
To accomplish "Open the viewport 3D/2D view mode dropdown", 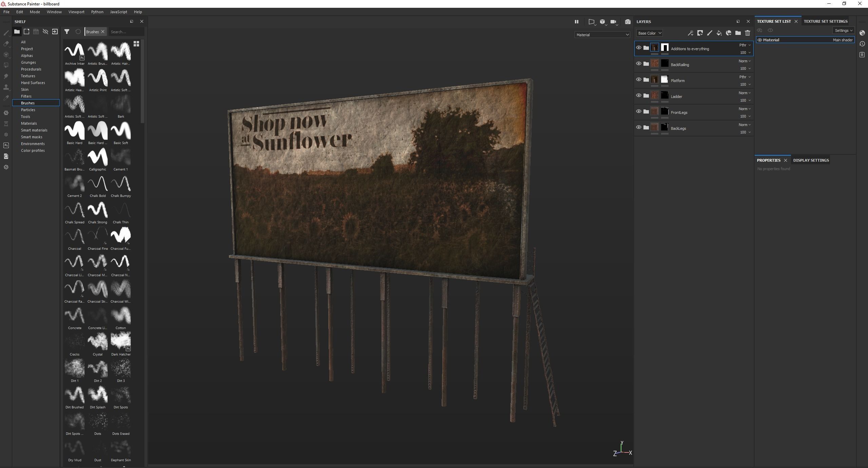I will (603, 22).
